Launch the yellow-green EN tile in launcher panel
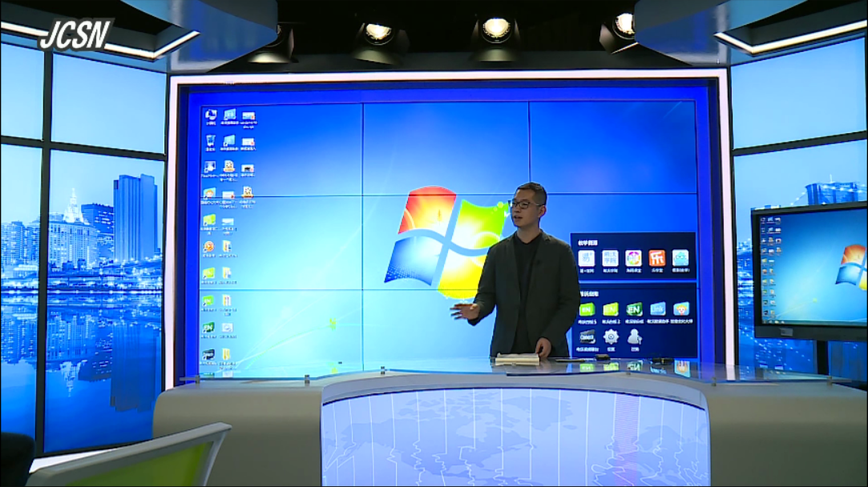This screenshot has height=487, width=868. tap(611, 310)
